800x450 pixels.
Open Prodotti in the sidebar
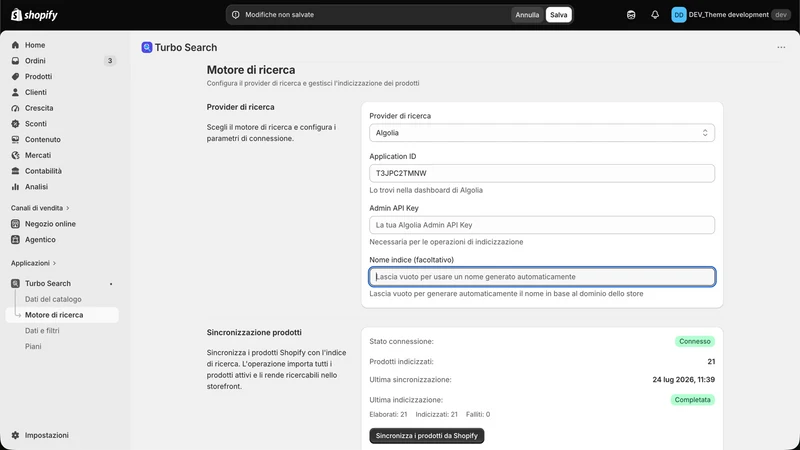pos(38,77)
